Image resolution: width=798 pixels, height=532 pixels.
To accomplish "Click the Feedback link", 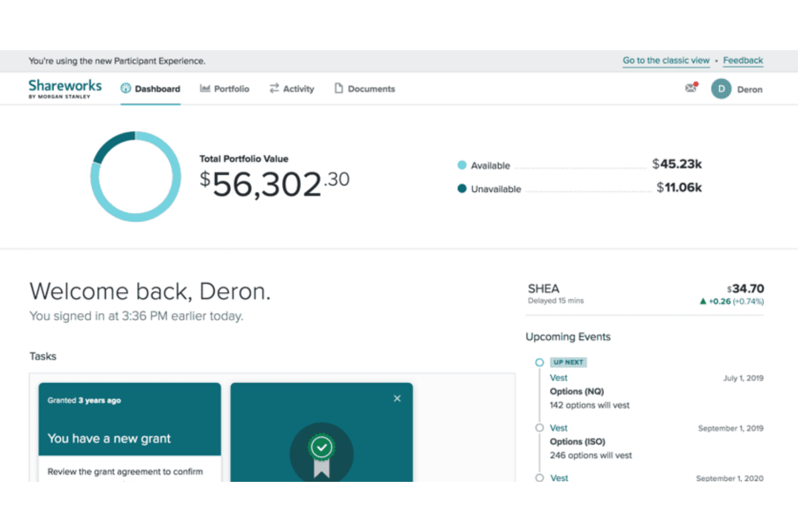I will 742,60.
